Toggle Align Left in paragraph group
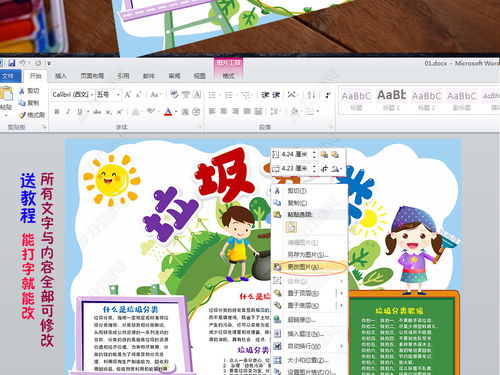 pos(212,111)
